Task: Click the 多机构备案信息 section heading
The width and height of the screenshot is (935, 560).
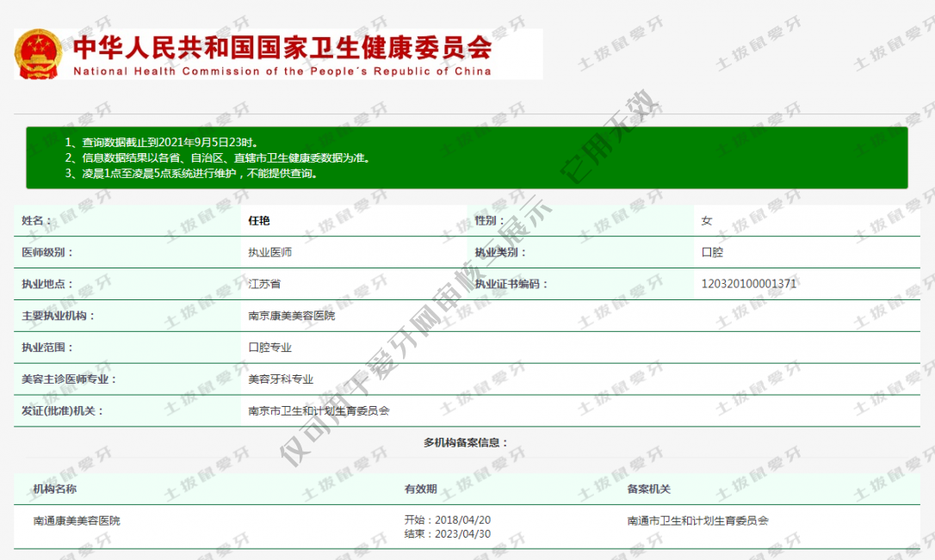Action: (x=466, y=443)
